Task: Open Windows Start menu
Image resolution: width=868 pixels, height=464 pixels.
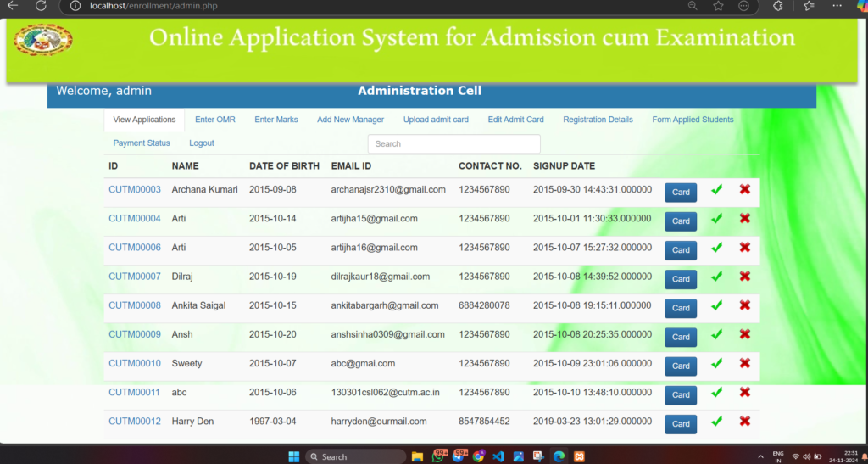Action: [x=294, y=457]
